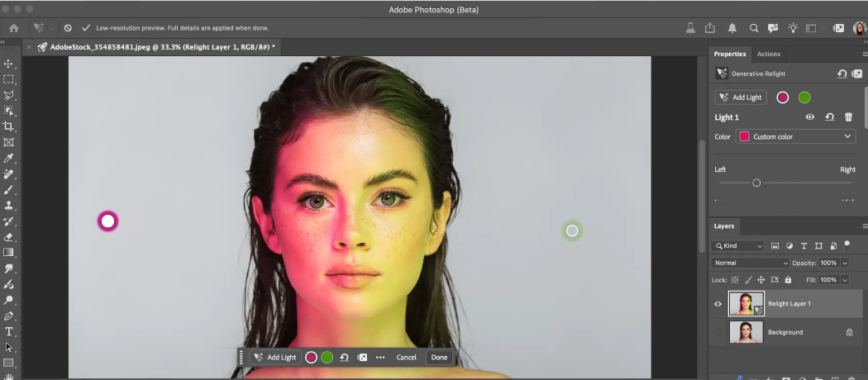Commit relight with the checkmark icon
The height and width of the screenshot is (380, 868).
85,27
